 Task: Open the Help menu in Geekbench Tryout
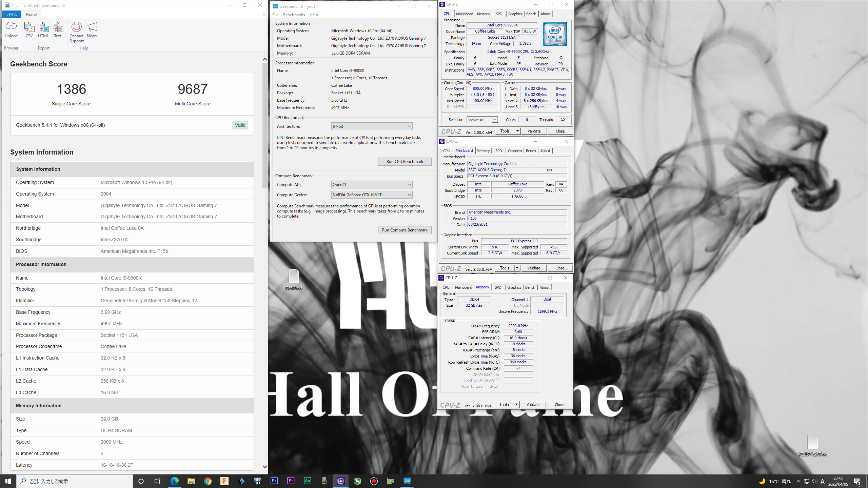point(314,15)
